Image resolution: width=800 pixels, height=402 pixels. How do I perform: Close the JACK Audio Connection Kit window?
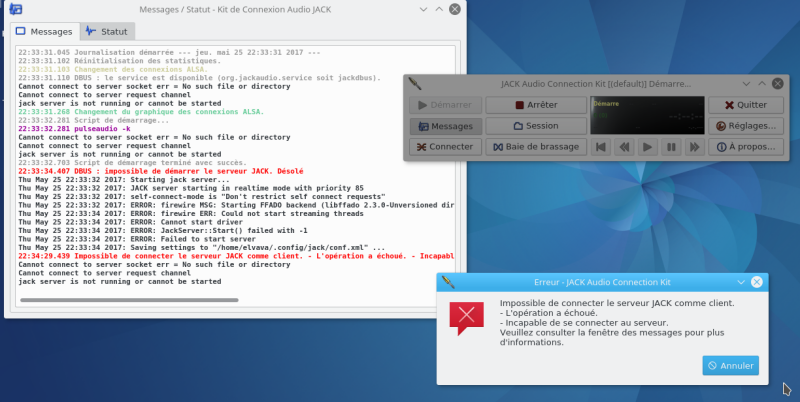tap(778, 84)
